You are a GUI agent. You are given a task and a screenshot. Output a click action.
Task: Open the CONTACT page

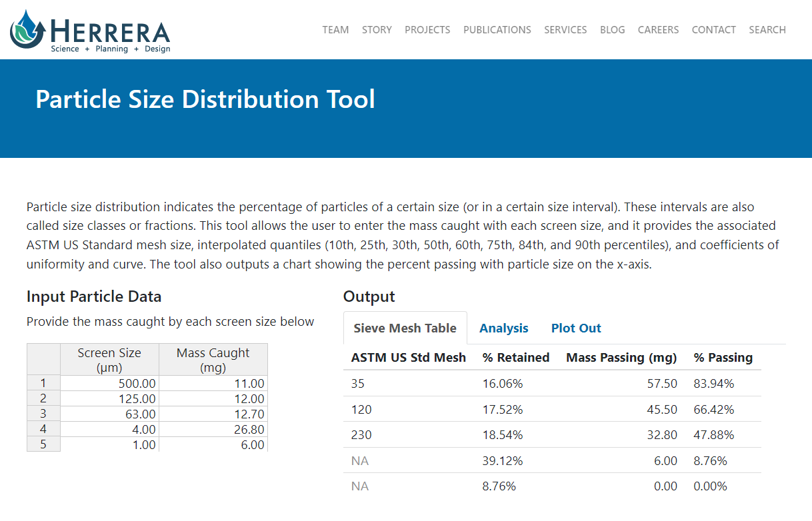click(x=713, y=29)
